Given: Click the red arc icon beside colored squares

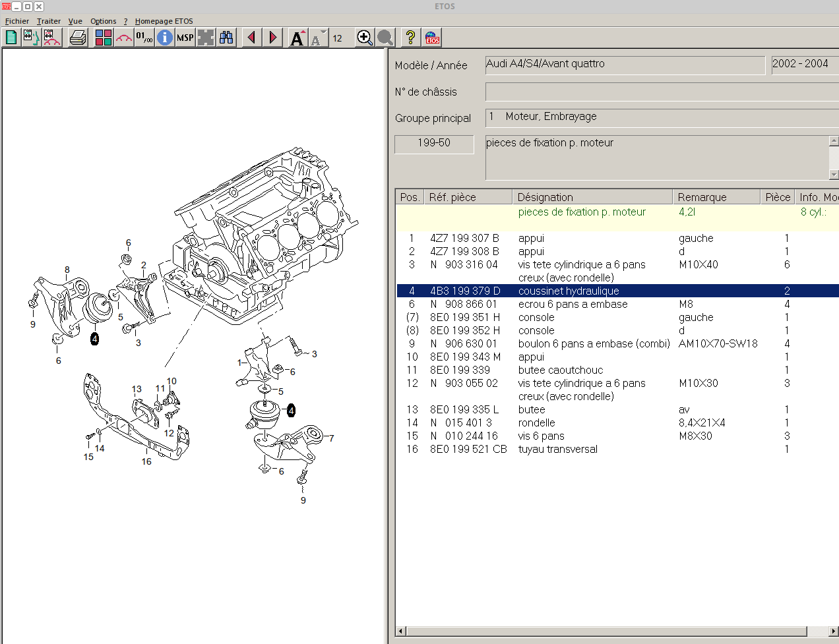Looking at the screenshot, I should tap(124, 38).
